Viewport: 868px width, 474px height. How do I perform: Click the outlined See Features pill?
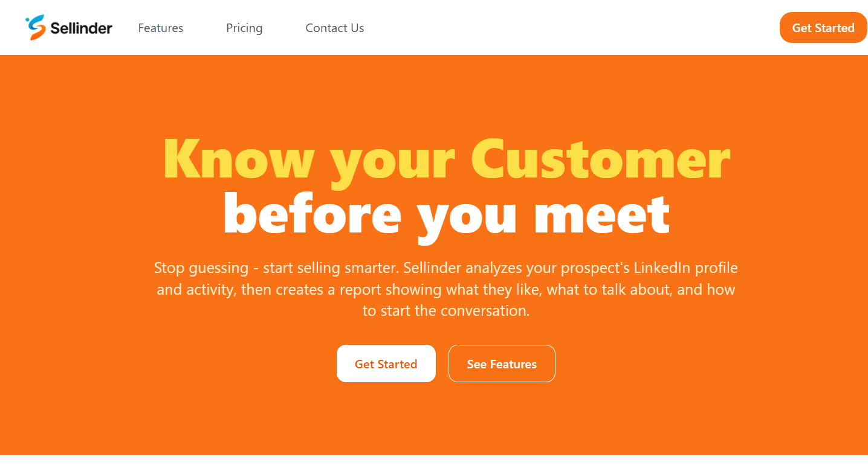(x=502, y=364)
